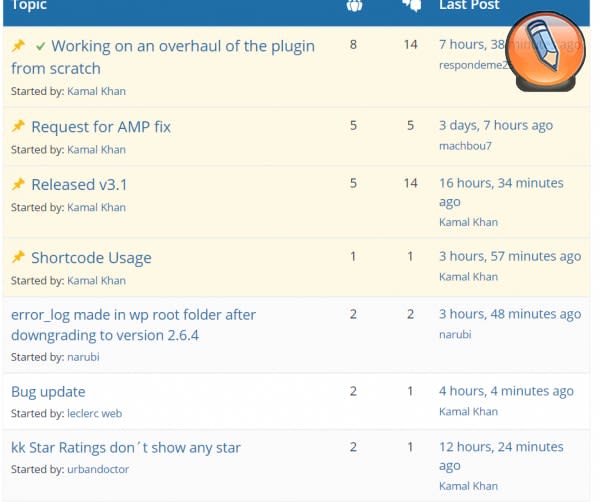Click the Topic column header
The height and width of the screenshot is (502, 600).
tap(29, 5)
